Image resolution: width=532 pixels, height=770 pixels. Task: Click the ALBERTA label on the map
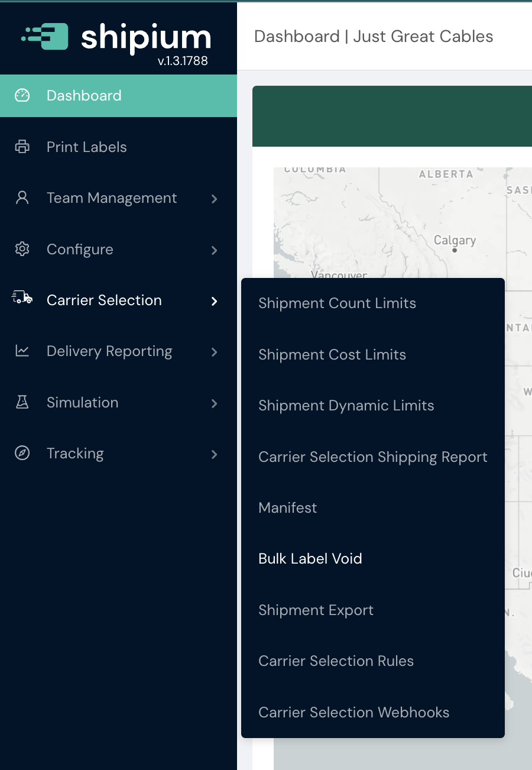pyautogui.click(x=446, y=174)
